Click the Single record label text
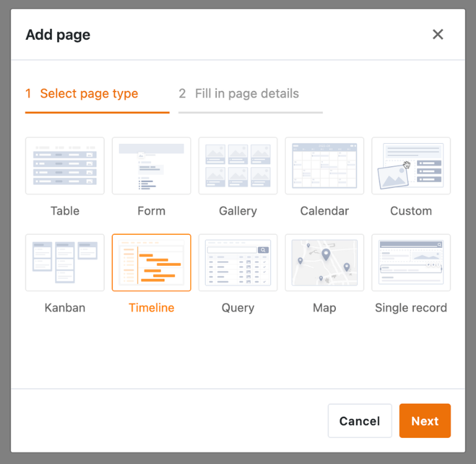This screenshot has width=476, height=464. click(x=411, y=308)
